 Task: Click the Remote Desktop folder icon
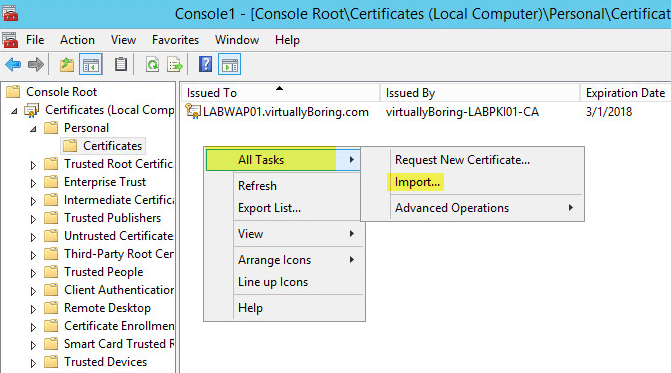[x=51, y=308]
